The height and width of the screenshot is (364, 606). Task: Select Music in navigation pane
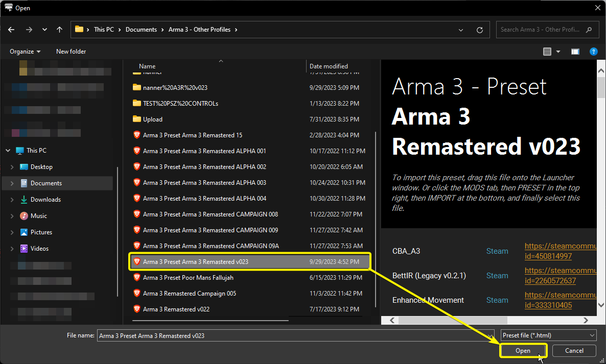pos(39,216)
